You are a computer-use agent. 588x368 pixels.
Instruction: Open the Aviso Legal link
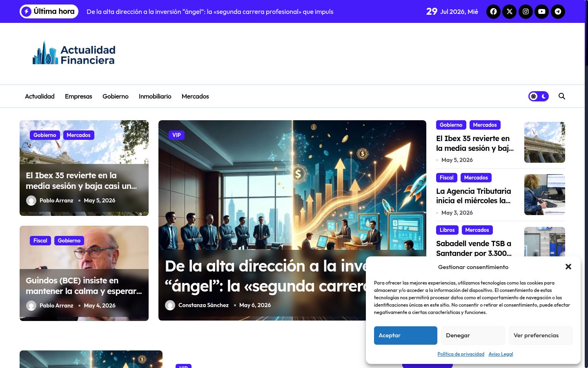click(x=501, y=354)
